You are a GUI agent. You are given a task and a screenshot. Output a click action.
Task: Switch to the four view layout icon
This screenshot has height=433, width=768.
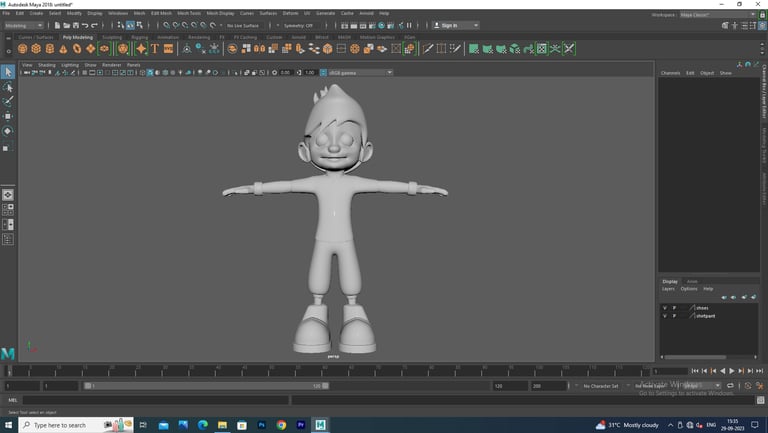[x=8, y=210]
